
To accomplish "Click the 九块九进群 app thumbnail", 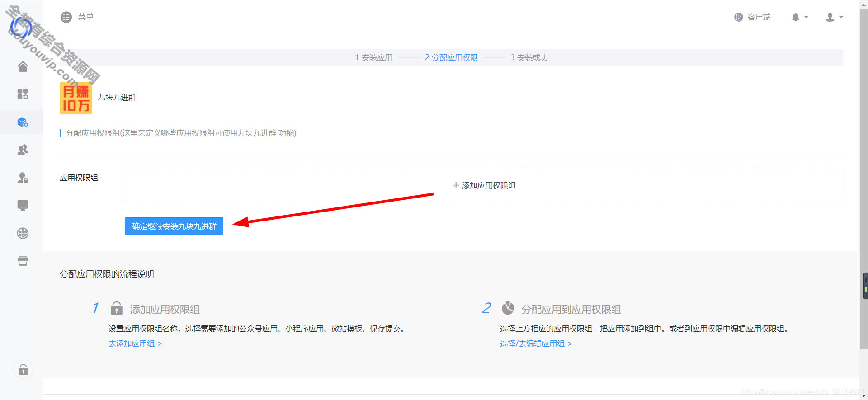I will [76, 98].
